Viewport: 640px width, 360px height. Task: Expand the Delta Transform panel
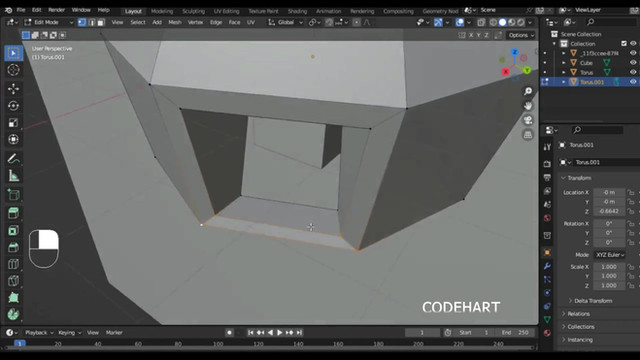[593, 301]
